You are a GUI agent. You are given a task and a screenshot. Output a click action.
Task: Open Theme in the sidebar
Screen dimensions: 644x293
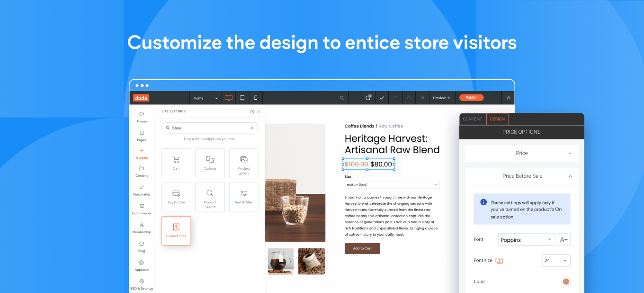tap(142, 117)
